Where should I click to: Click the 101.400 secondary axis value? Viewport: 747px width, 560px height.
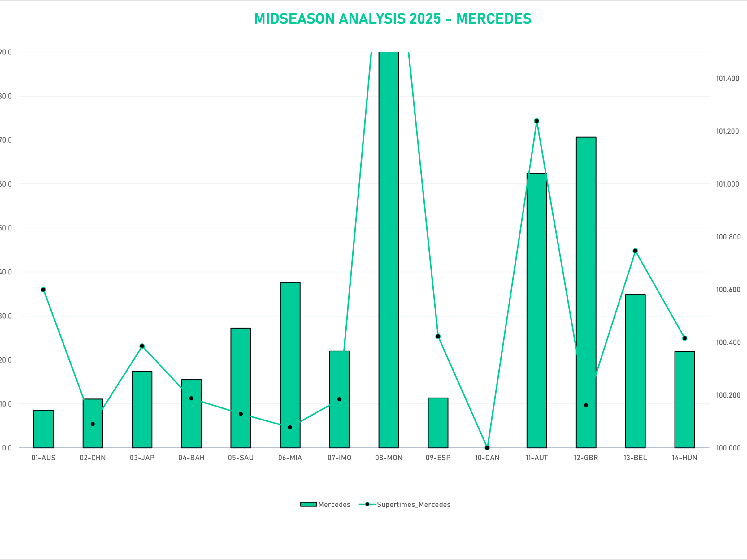pos(728,79)
